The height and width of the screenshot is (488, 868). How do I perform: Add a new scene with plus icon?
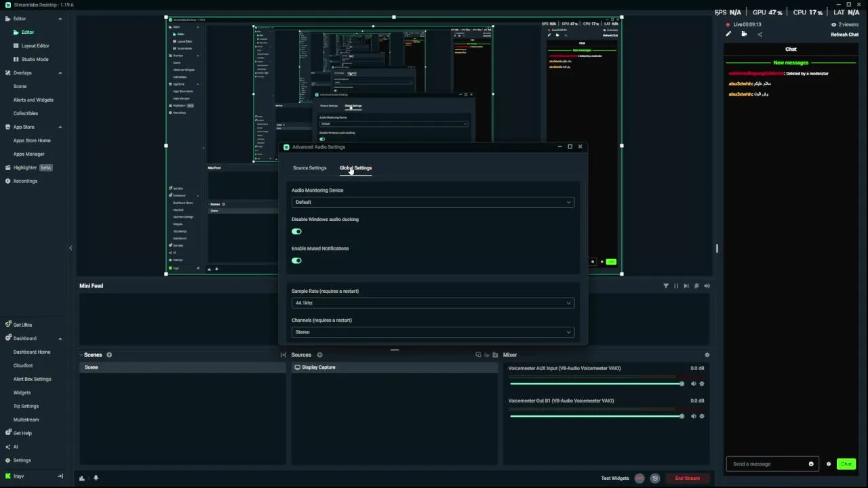(109, 355)
